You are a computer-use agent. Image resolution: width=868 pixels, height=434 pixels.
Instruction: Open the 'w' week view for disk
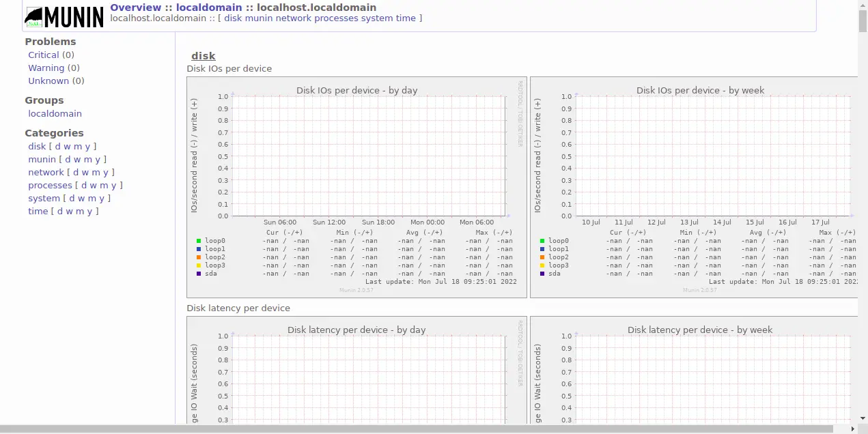click(68, 146)
